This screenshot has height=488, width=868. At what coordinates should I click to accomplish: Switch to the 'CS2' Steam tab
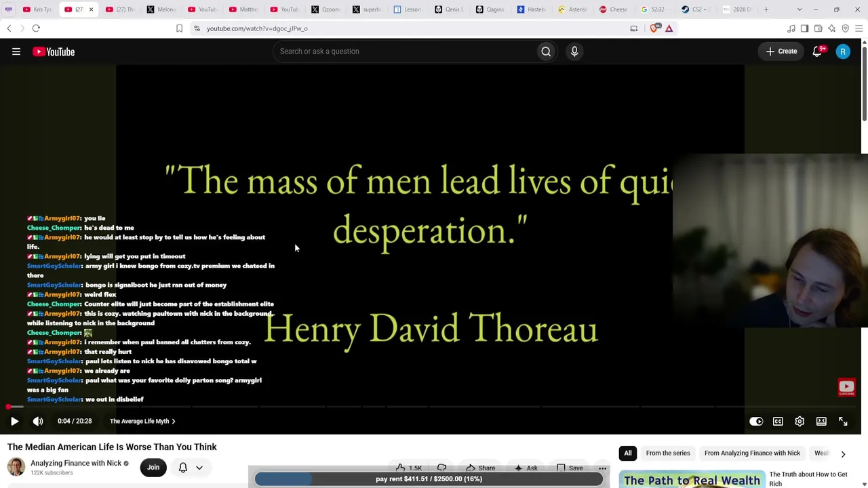pos(695,9)
